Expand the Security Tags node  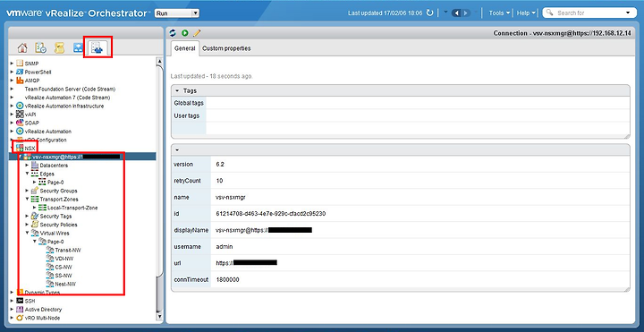[x=27, y=217]
